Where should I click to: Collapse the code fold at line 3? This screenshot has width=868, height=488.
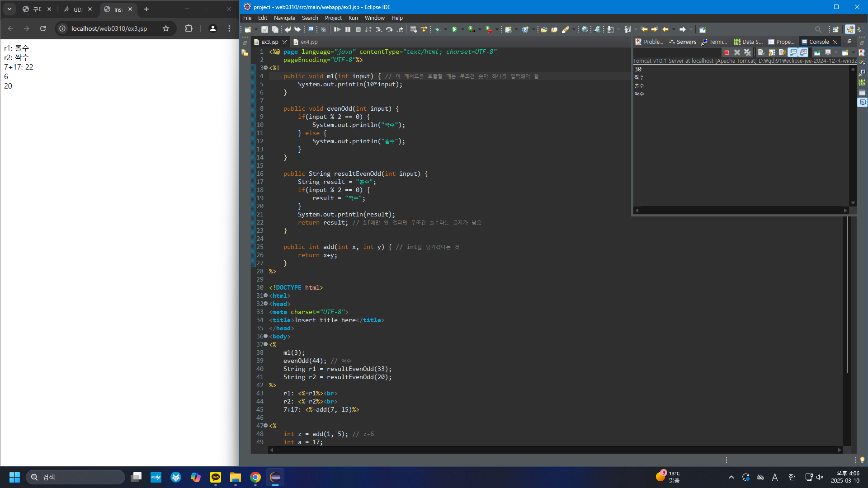click(265, 68)
